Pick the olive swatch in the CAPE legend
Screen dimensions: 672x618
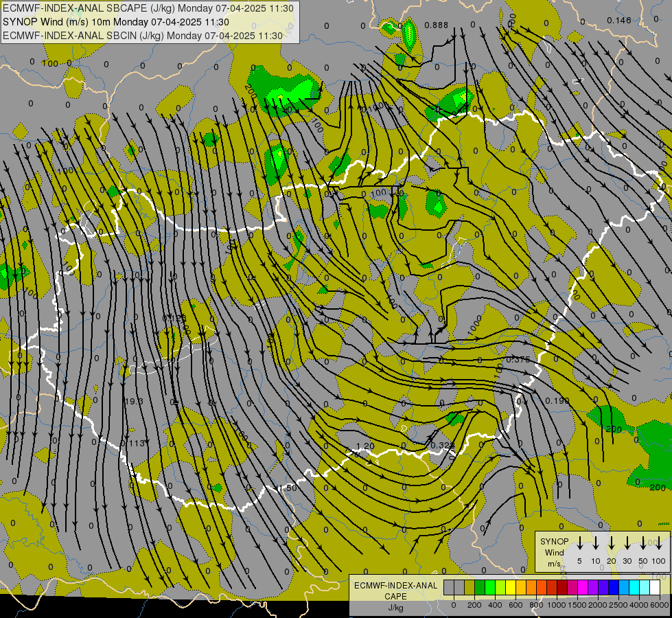pos(470,587)
